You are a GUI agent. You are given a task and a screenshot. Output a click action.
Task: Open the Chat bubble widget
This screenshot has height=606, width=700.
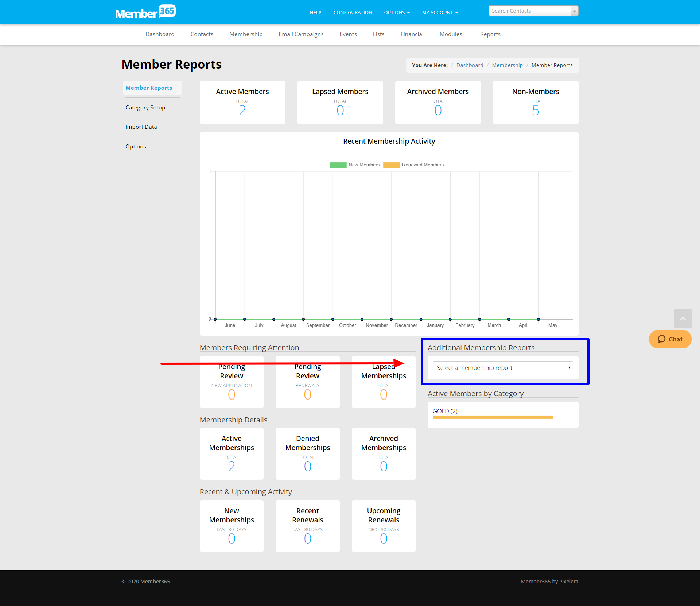670,339
